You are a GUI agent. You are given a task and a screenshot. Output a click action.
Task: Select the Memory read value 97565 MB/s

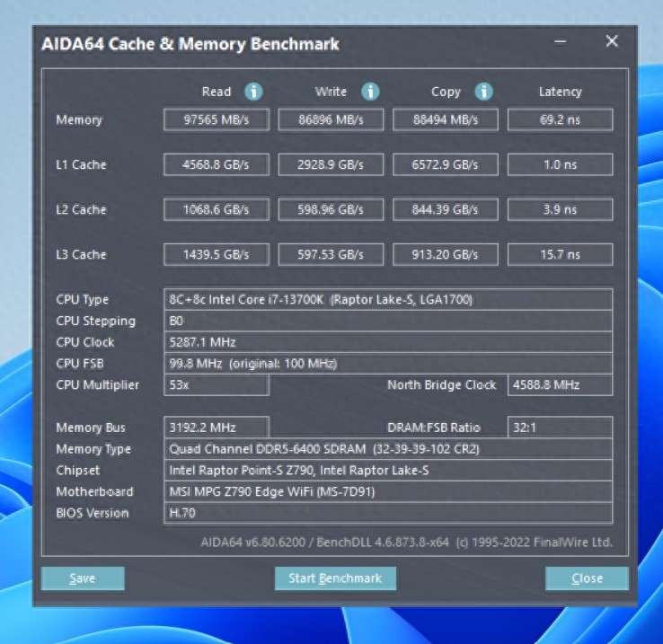tap(217, 119)
